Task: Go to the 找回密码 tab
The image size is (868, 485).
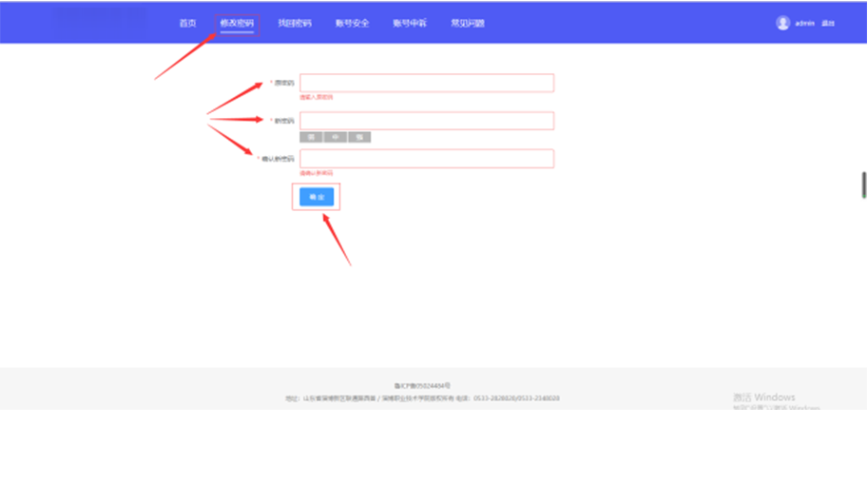Action: (295, 23)
